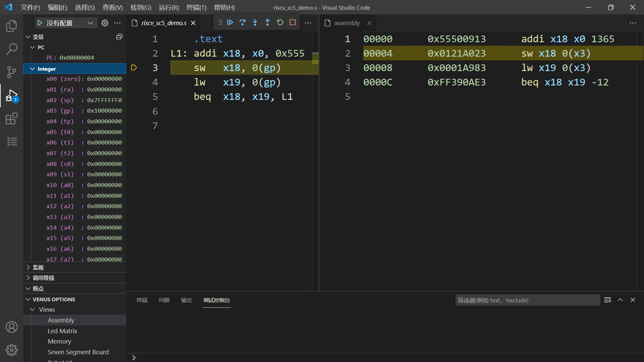Toggle breakpoint at line 4 gutter
This screenshot has height=362, width=644.
coord(134,82)
